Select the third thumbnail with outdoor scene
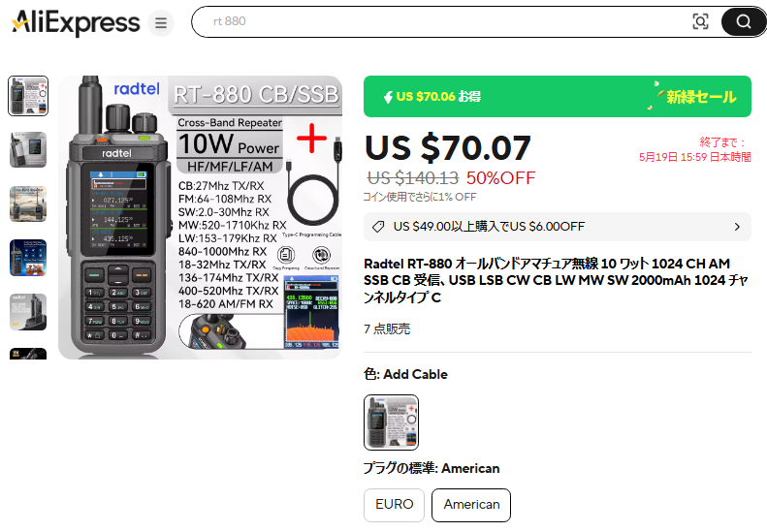This screenshot has height=532, width=767. [x=28, y=203]
